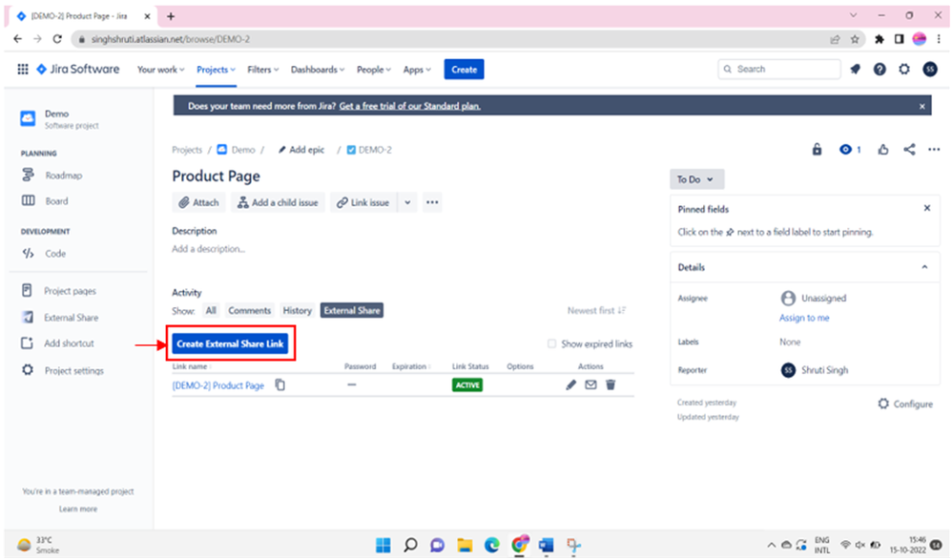Viewport: 952px width, 560px height.
Task: Click the Configure gear link
Action: (905, 404)
